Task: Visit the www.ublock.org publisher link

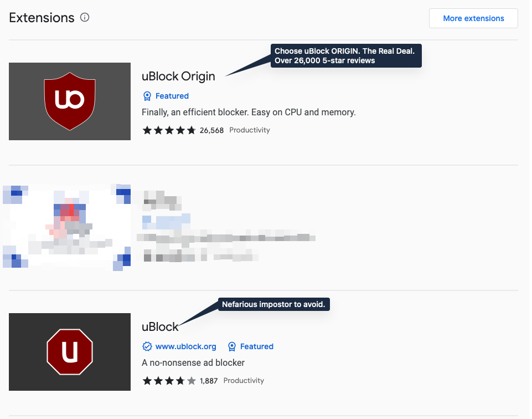Action: tap(186, 346)
